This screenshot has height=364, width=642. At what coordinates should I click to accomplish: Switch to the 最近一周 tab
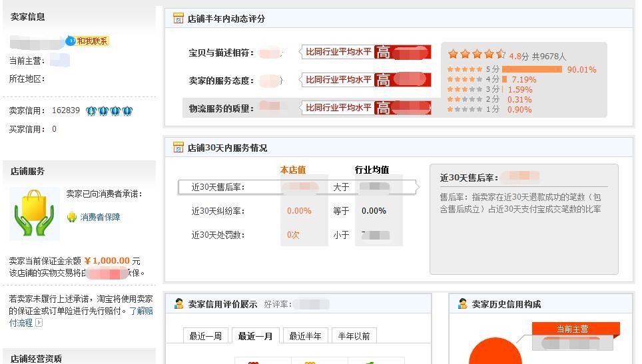(206, 336)
